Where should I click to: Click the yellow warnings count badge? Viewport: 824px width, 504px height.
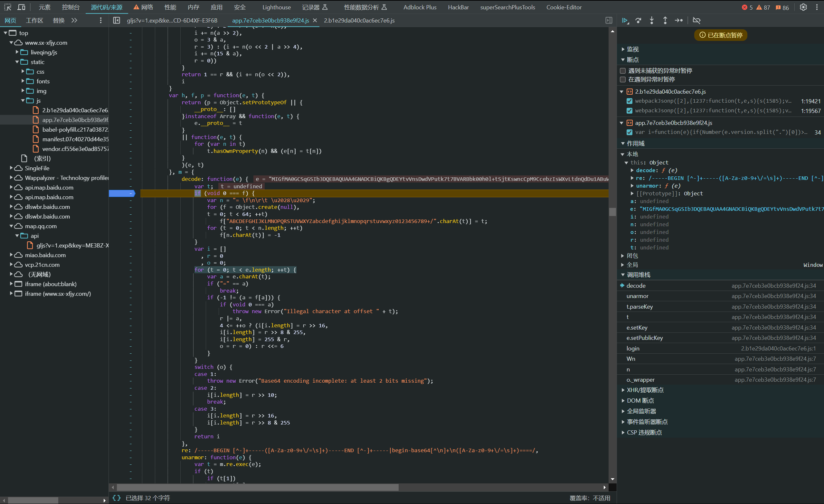point(763,7)
